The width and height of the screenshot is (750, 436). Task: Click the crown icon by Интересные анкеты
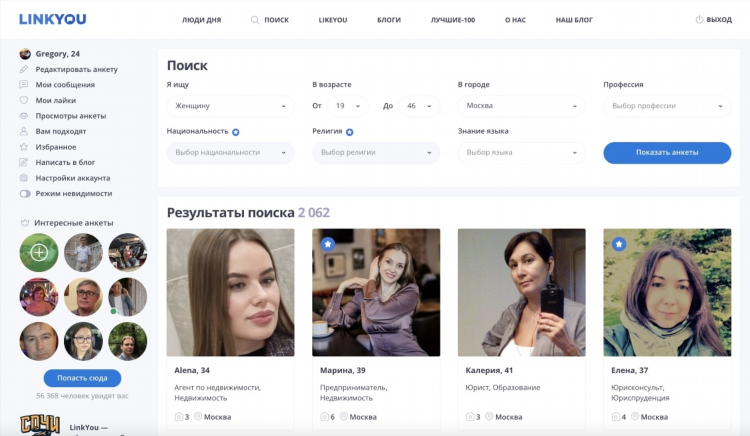tap(25, 223)
